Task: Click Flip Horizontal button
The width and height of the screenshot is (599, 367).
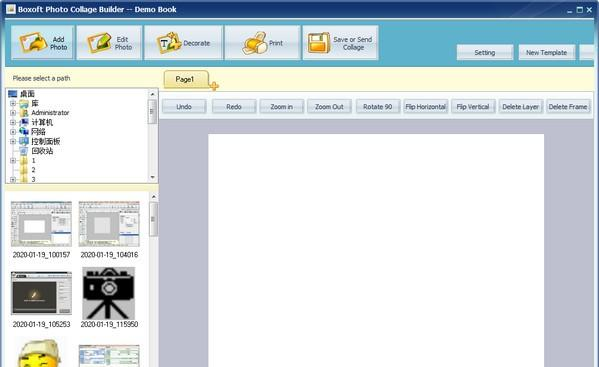Action: click(x=426, y=107)
